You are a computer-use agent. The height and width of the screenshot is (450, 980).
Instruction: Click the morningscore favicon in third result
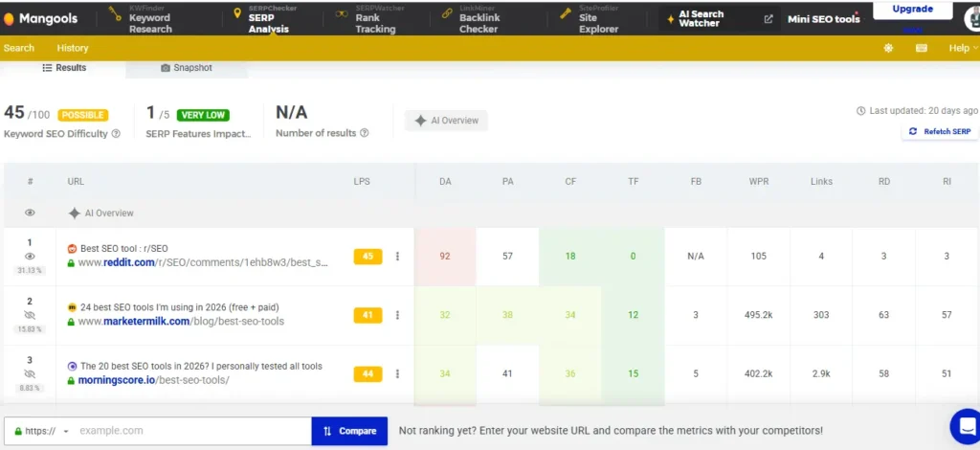pos(72,367)
